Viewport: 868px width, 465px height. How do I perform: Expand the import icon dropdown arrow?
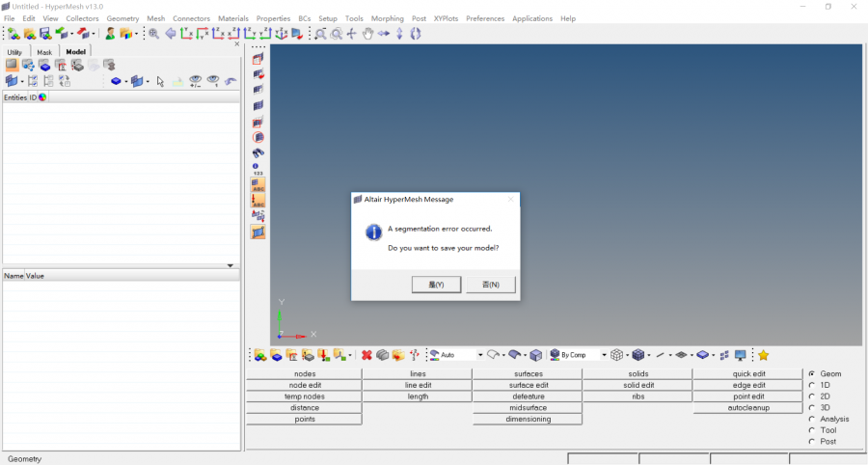point(72,34)
